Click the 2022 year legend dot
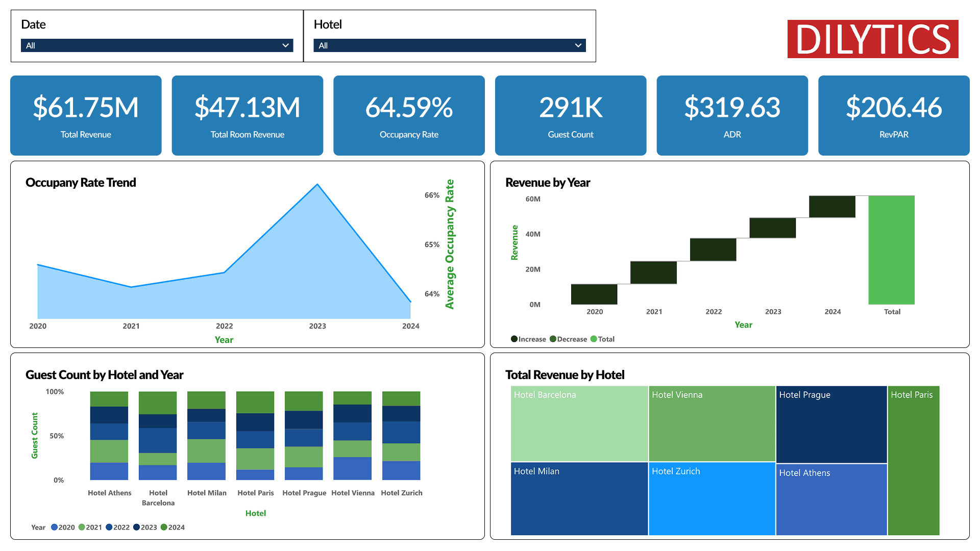980x551 pixels. [109, 527]
